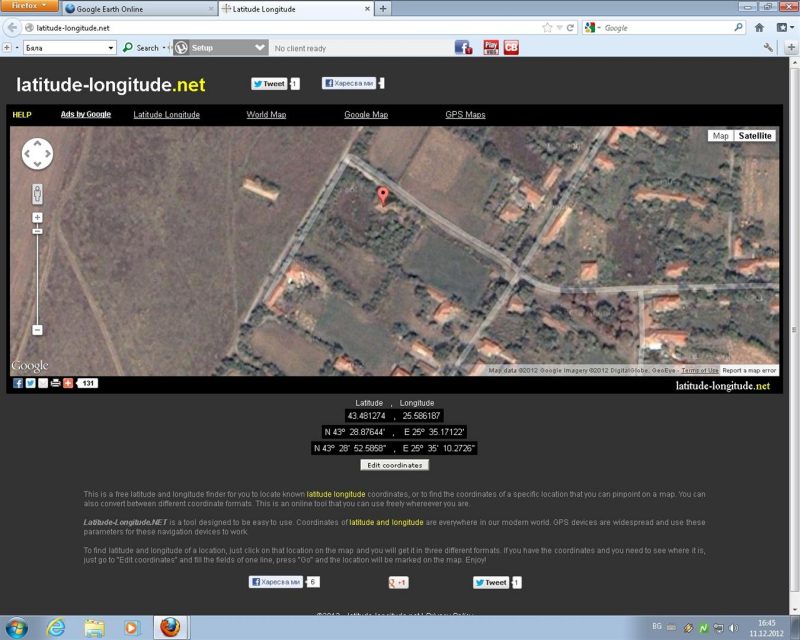Switch map view to Satellite mode
This screenshot has height=640, width=800.
point(755,136)
